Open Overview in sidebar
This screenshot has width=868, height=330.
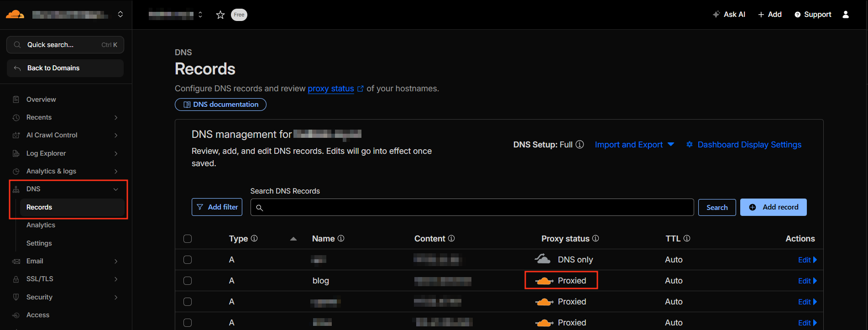[41, 100]
